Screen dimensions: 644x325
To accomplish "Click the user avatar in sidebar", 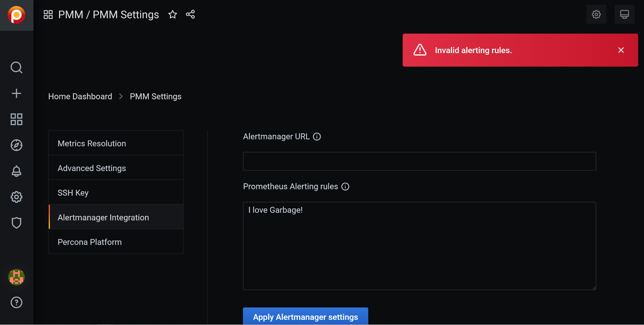I will [x=16, y=277].
